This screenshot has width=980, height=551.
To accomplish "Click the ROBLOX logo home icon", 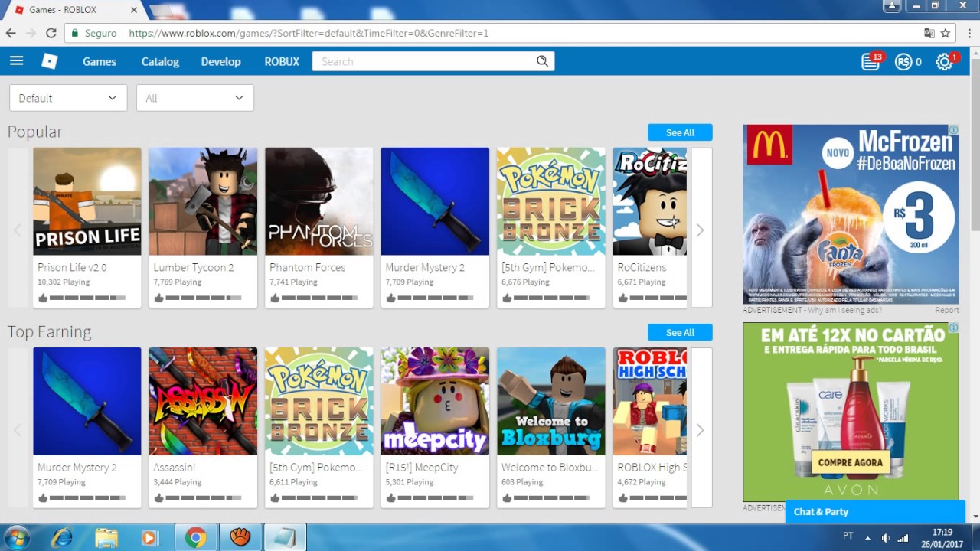I will (50, 61).
